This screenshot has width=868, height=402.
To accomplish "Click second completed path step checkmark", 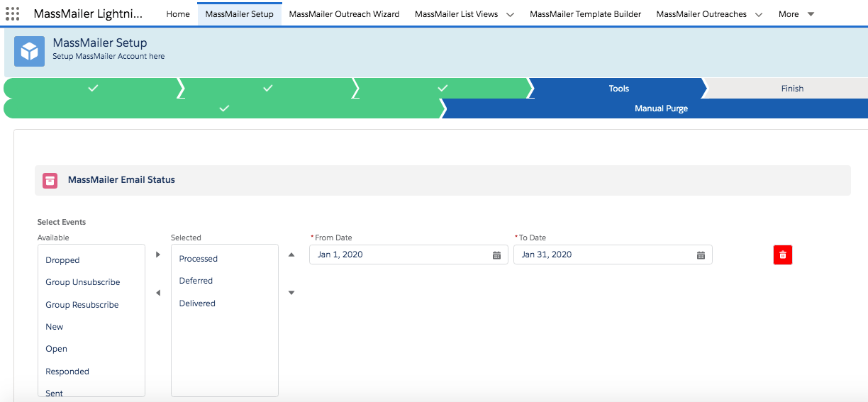I will 267,88.
